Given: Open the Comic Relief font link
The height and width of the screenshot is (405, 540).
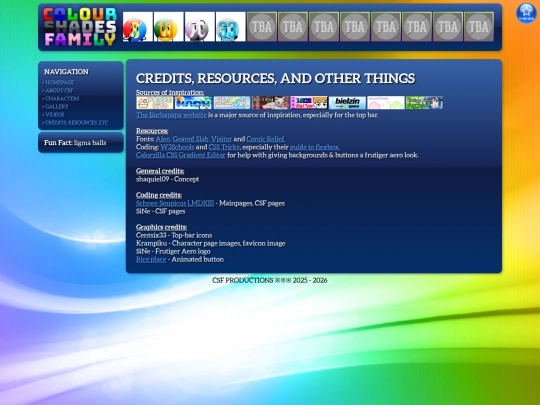Looking at the screenshot, I should (266, 139).
